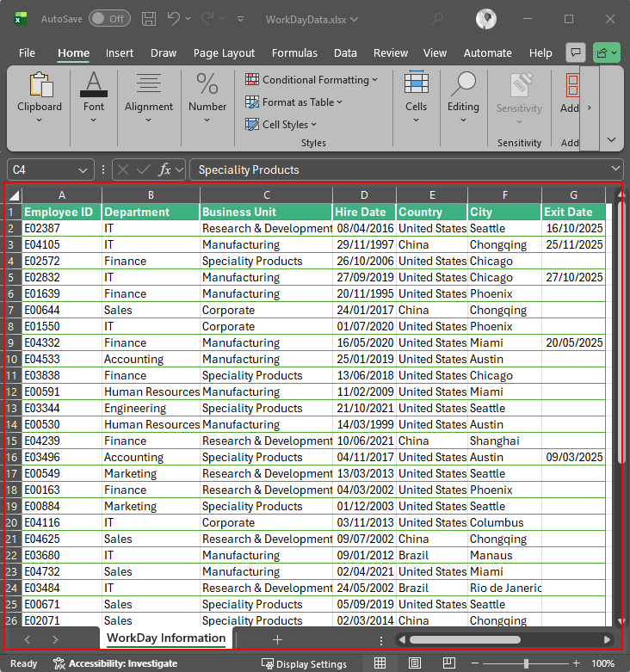Open Cell Styles gallery
The image size is (630, 672).
(281, 124)
